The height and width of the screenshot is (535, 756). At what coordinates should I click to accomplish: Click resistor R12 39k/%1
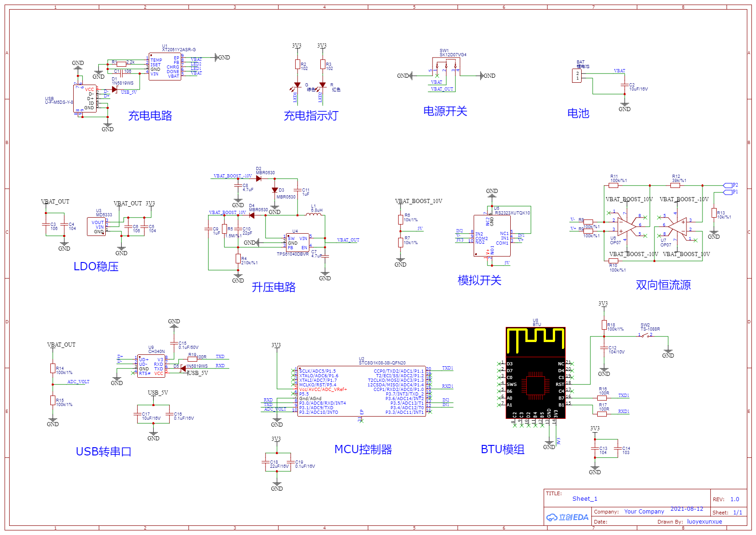pos(675,185)
